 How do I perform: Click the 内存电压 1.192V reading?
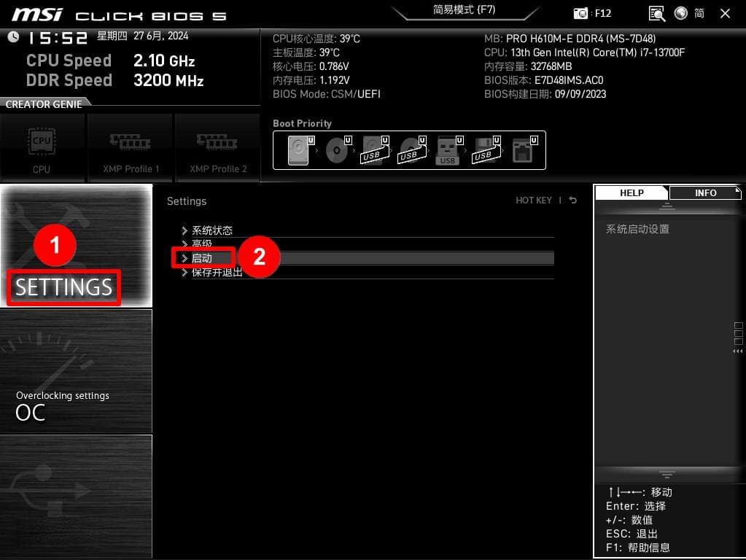tap(311, 80)
